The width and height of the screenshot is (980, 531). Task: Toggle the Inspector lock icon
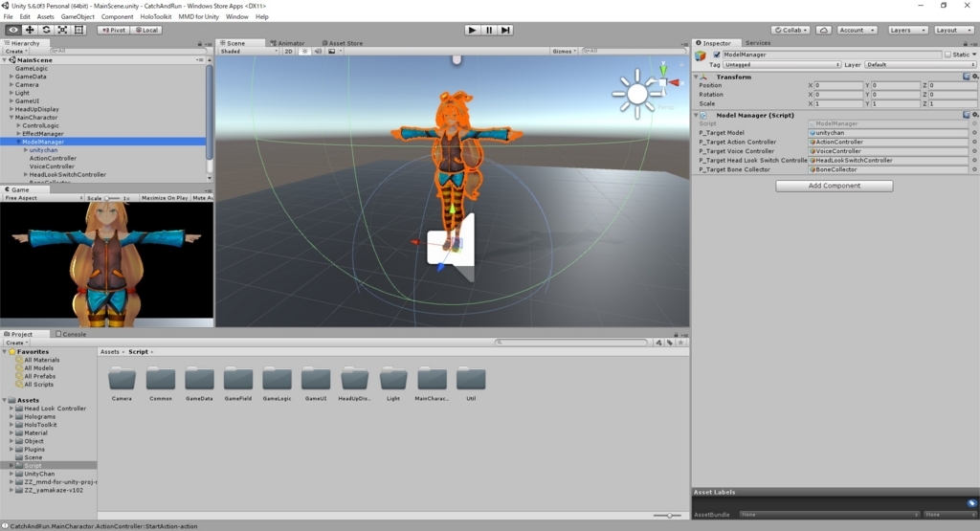click(965, 44)
